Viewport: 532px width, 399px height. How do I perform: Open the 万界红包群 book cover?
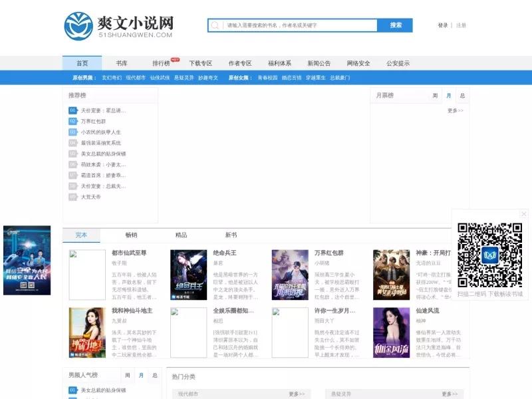point(290,275)
